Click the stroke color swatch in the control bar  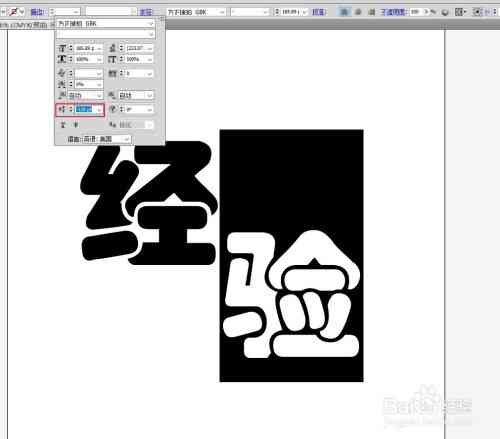point(14,12)
